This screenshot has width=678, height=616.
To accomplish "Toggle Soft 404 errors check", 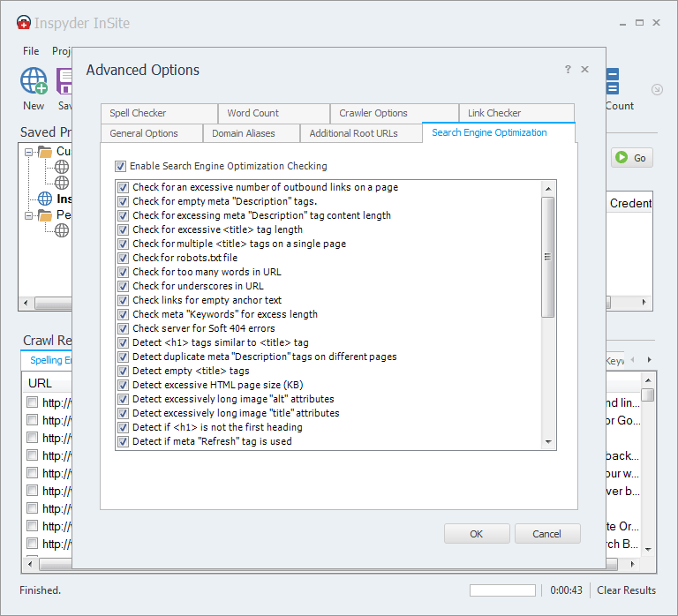I will [124, 328].
